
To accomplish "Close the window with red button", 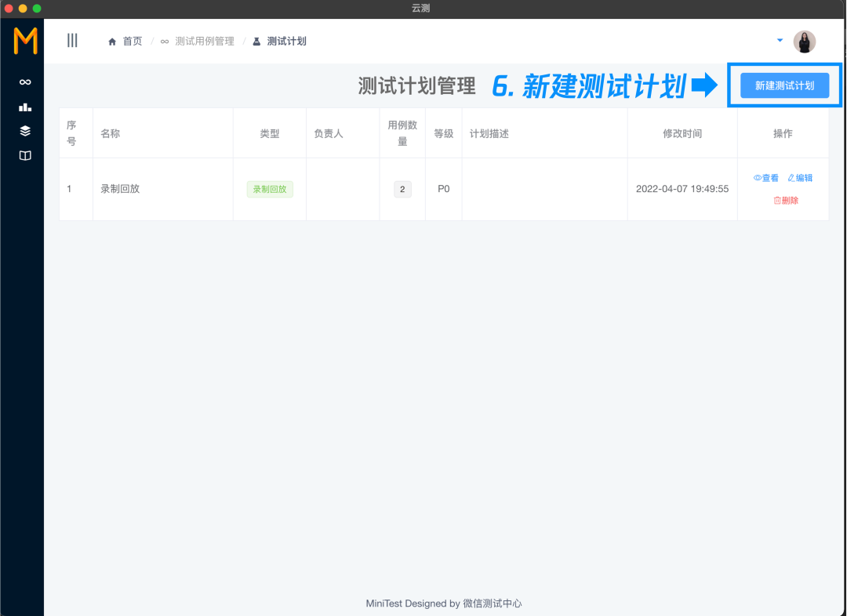I will (x=8, y=8).
